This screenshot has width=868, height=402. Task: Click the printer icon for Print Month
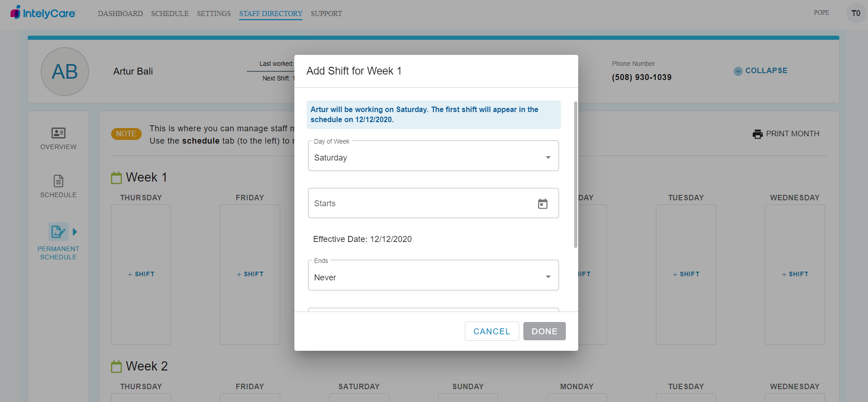pyautogui.click(x=757, y=134)
